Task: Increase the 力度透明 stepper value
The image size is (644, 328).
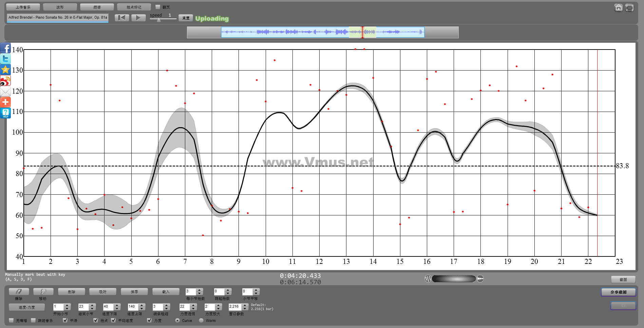Action: (193, 305)
